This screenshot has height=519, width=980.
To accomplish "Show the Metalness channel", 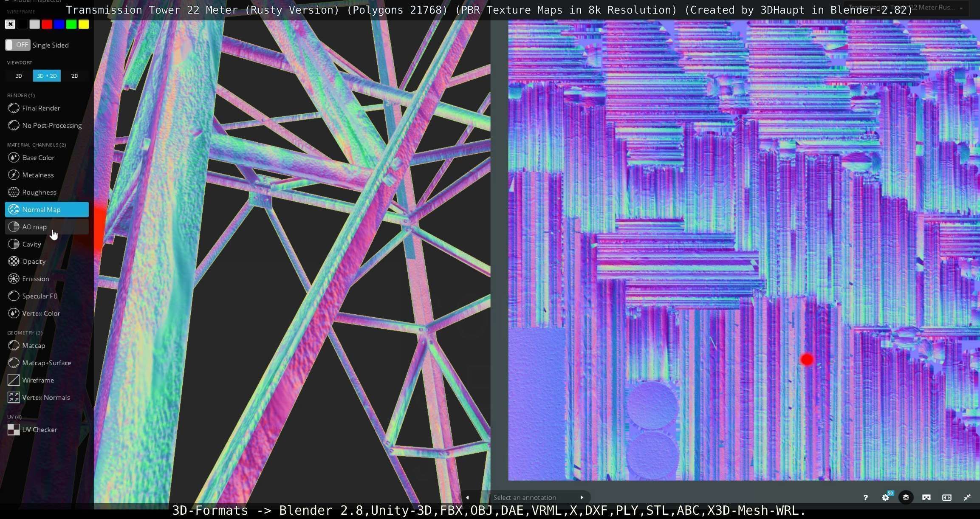I will [x=47, y=175].
